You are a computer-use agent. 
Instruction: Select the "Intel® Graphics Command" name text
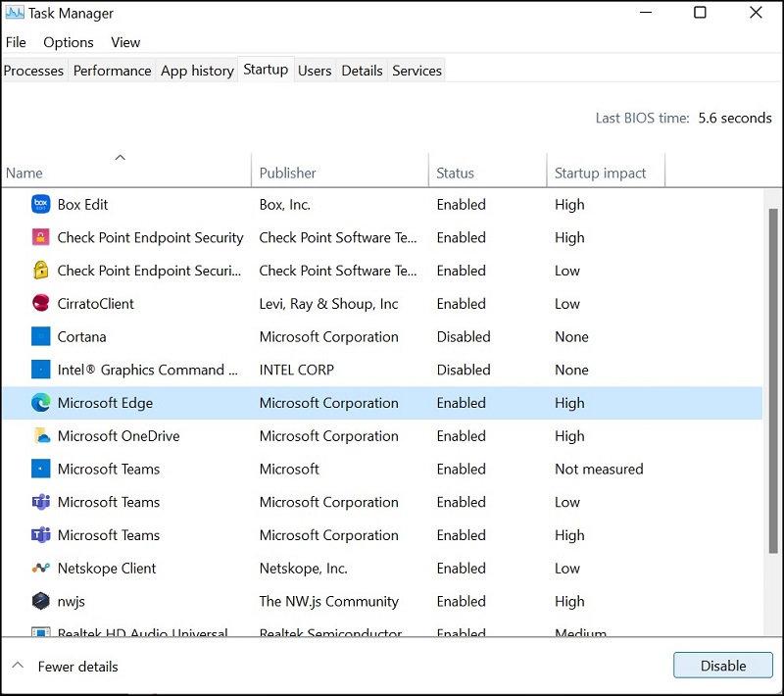[x=148, y=370]
